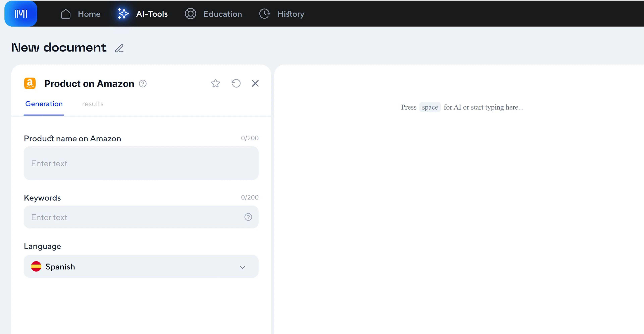644x334 pixels.
Task: Open the History navigation item
Action: (x=290, y=14)
